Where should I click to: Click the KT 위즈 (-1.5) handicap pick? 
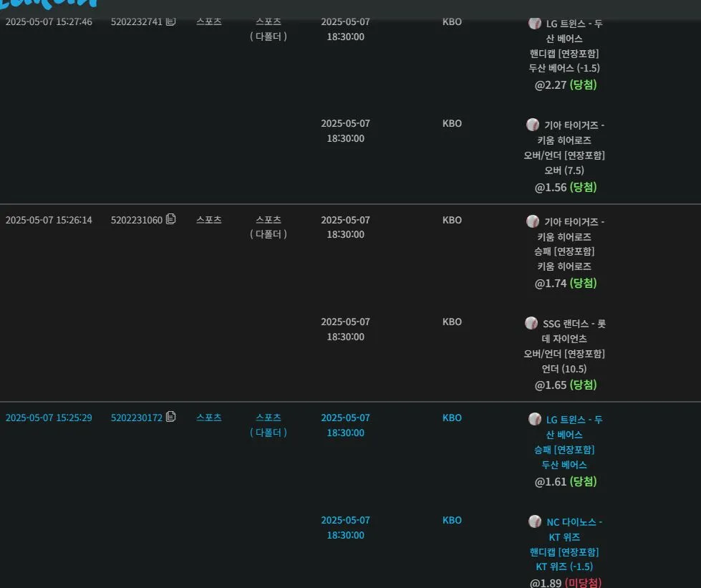point(564,567)
